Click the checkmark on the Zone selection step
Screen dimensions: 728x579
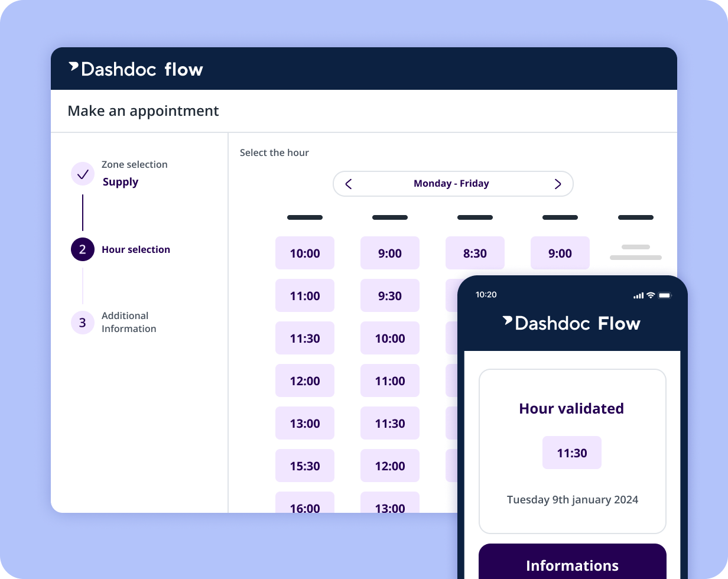82,174
